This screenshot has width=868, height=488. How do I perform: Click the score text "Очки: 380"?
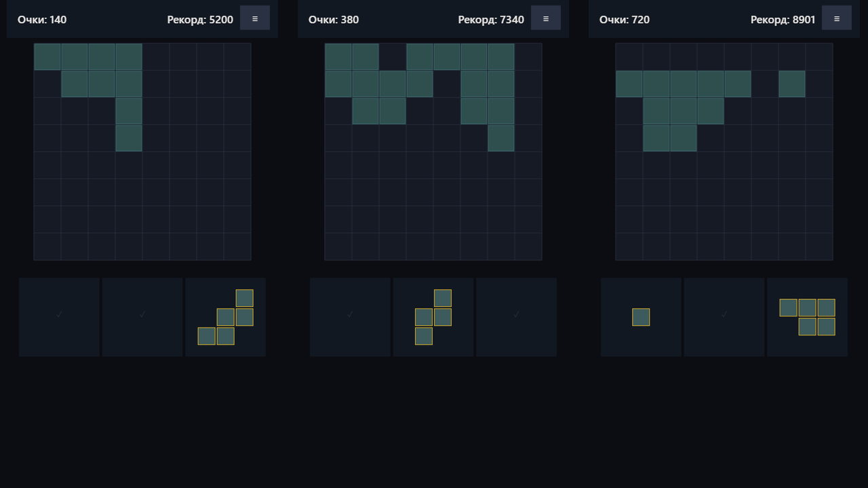(334, 20)
